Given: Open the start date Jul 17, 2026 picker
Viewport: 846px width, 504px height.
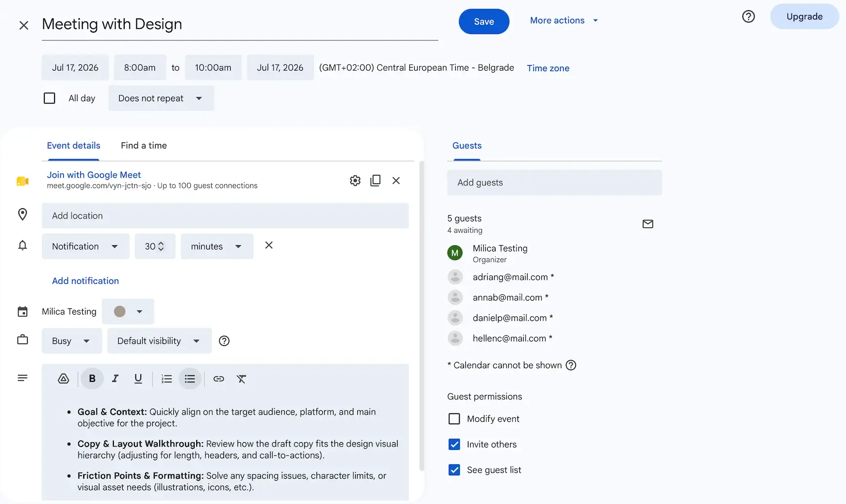Looking at the screenshot, I should click(x=75, y=68).
